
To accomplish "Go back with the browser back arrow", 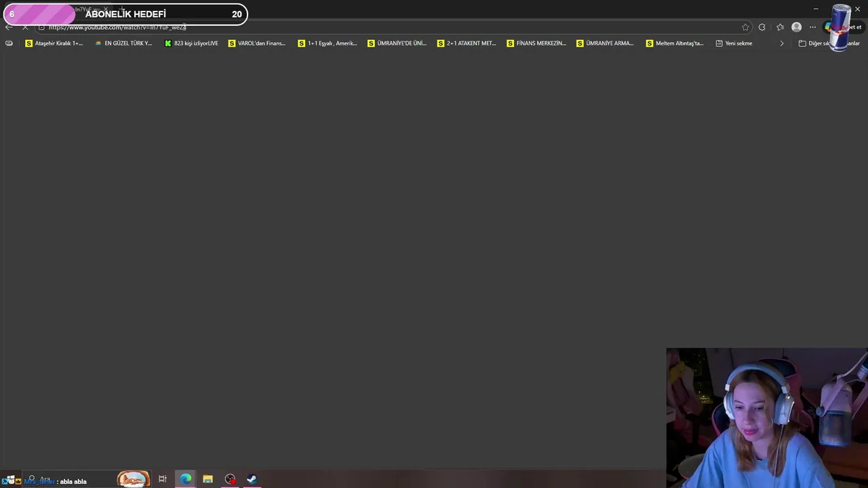I will click(x=8, y=27).
